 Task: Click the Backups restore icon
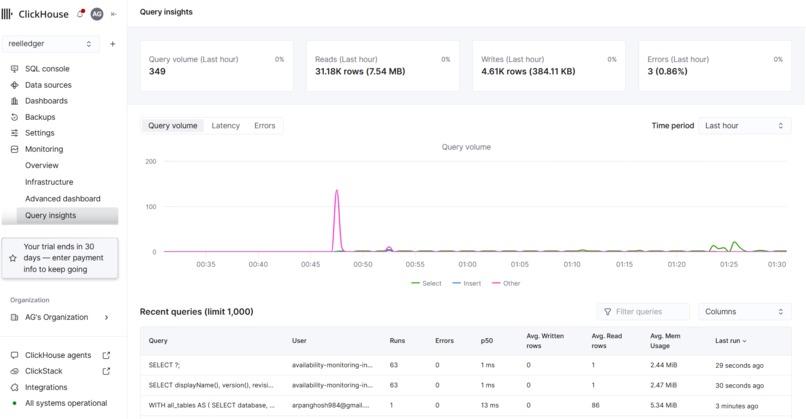pyautogui.click(x=14, y=117)
